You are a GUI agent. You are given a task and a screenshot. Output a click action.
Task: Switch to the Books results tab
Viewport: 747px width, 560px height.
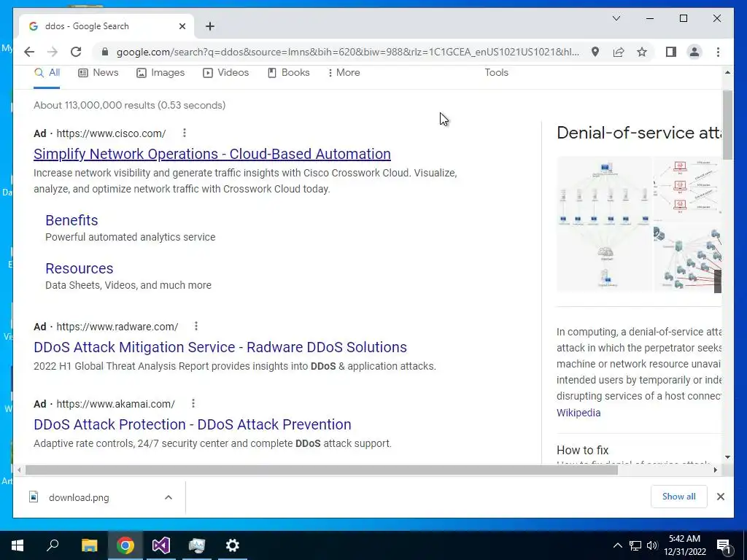(x=289, y=73)
